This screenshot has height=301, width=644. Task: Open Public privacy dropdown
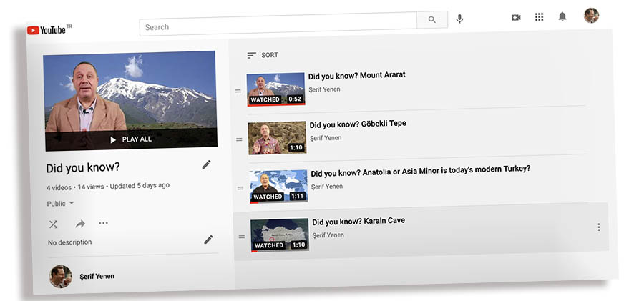point(61,204)
